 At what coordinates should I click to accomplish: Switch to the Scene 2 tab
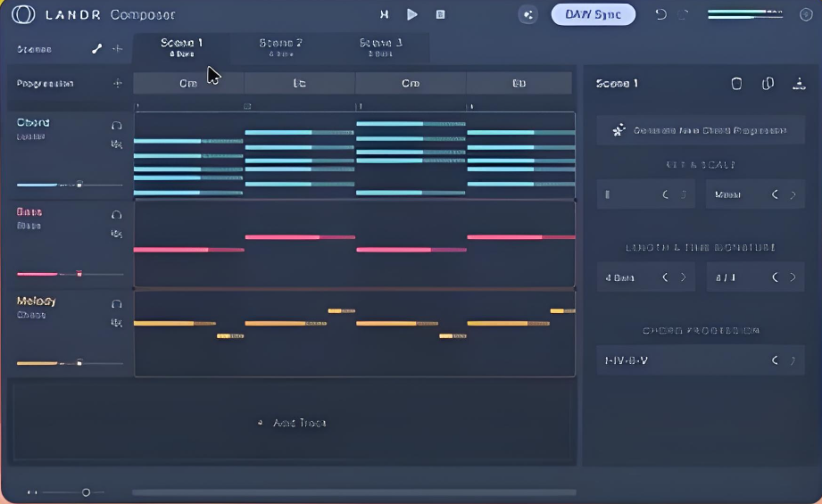(x=280, y=47)
